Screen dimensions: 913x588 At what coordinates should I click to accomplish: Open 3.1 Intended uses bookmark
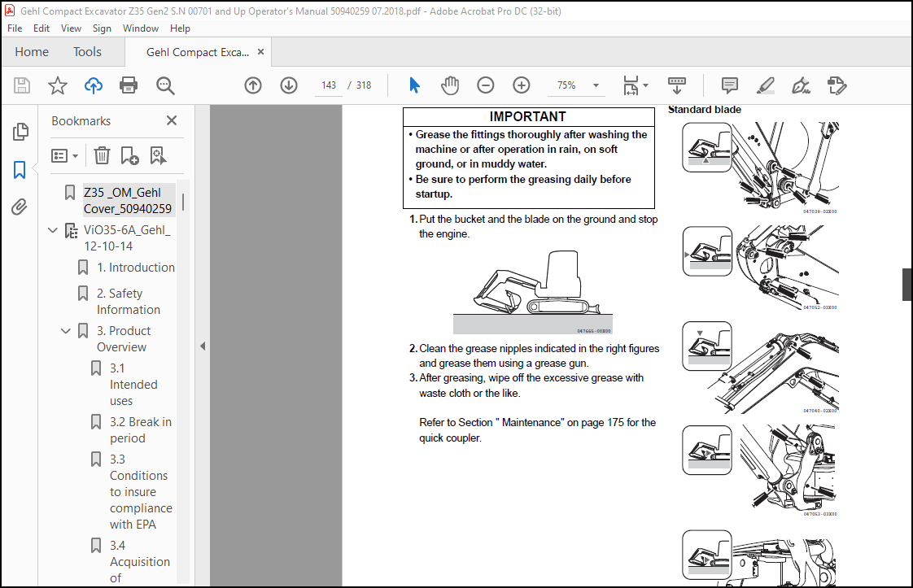point(133,384)
